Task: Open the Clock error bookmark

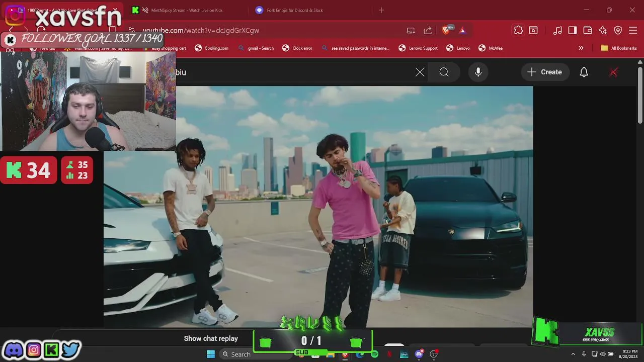Action: pos(297,48)
